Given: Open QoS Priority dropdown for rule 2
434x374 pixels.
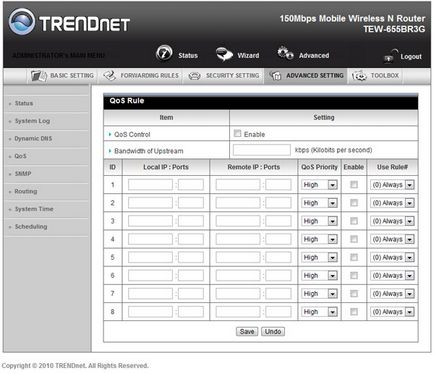Looking at the screenshot, I should 319,203.
